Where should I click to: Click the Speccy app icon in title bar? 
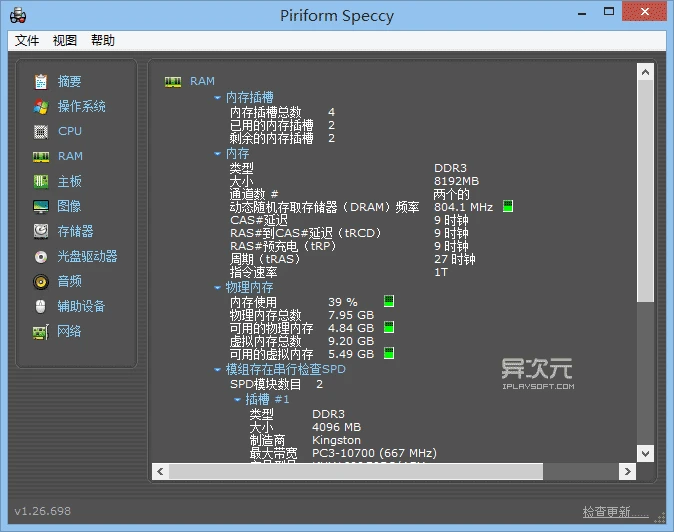click(x=18, y=16)
